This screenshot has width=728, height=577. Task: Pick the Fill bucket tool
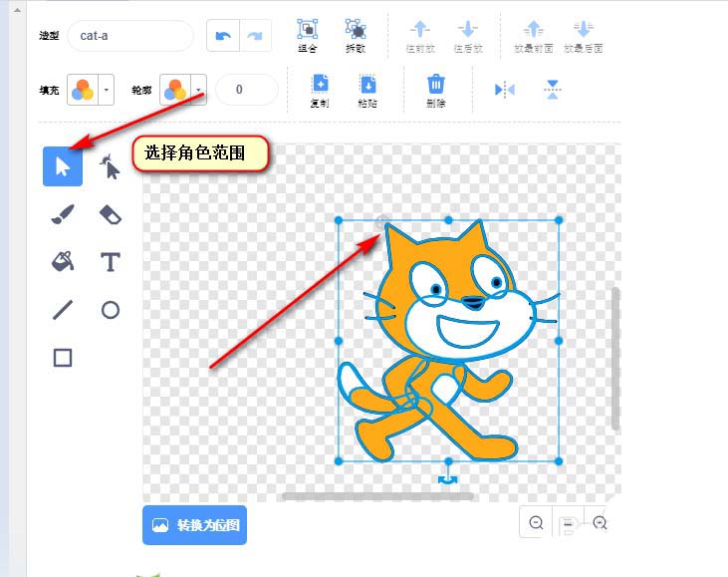pos(63,261)
